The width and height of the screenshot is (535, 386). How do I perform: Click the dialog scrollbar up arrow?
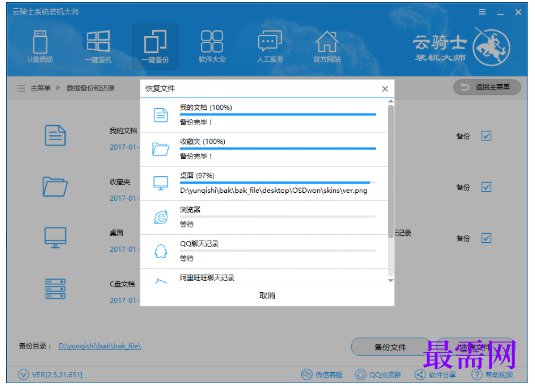point(391,101)
